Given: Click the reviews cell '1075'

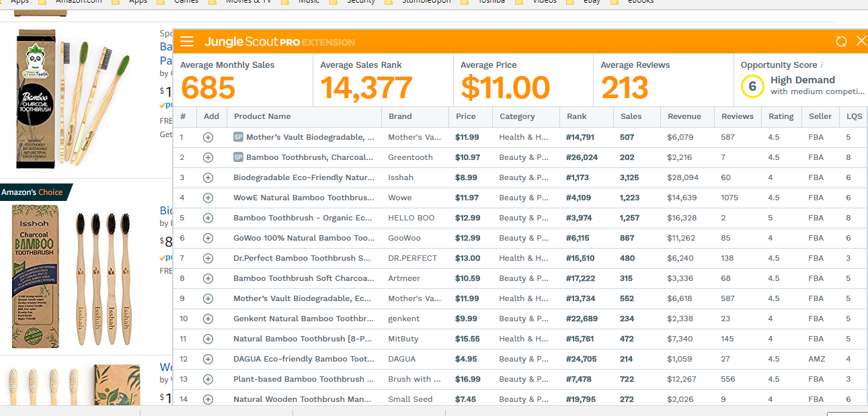Looking at the screenshot, I should coord(729,198).
